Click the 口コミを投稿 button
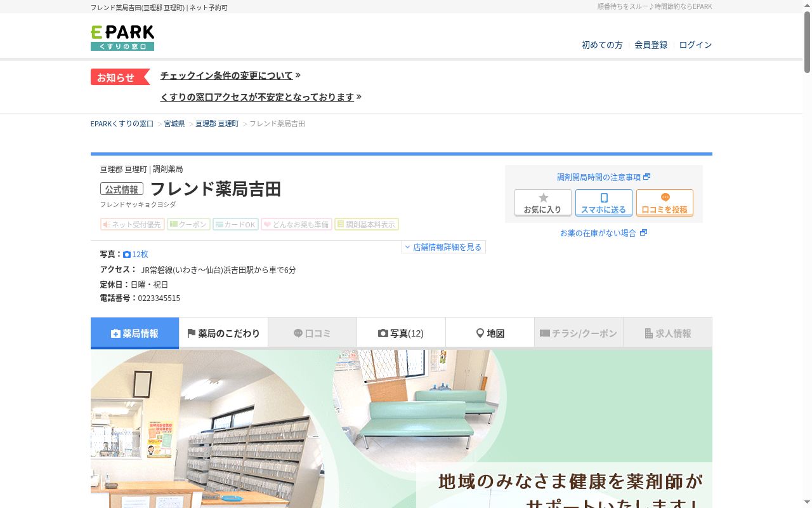The height and width of the screenshot is (508, 812). [665, 203]
